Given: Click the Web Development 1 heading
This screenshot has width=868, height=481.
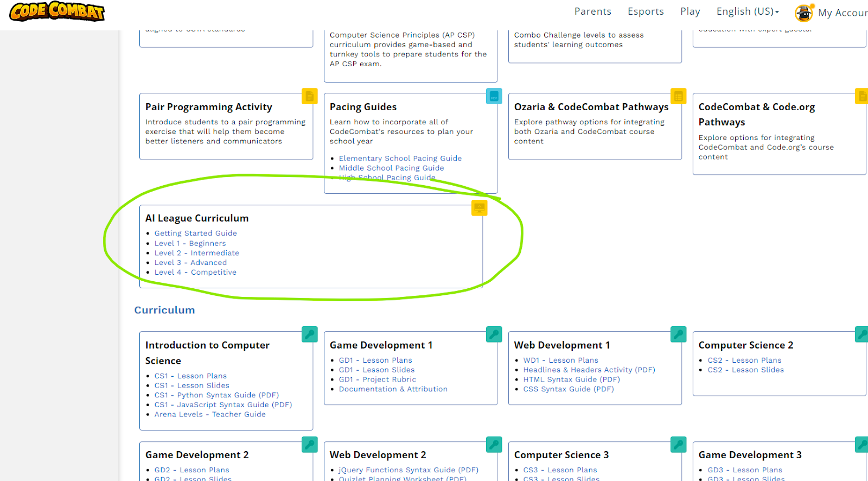Looking at the screenshot, I should (x=562, y=346).
